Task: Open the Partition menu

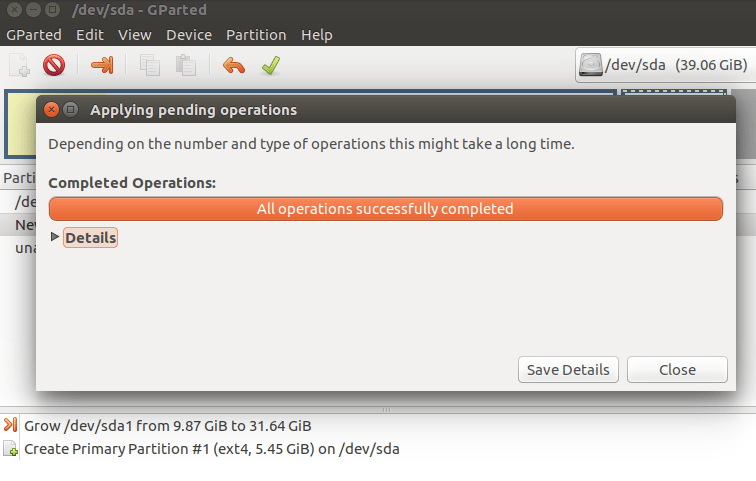Action: coord(256,34)
